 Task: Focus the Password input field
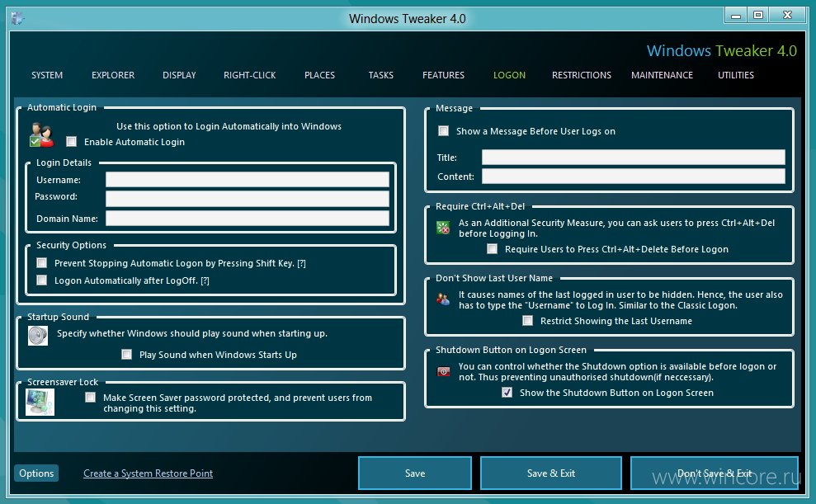(x=248, y=198)
